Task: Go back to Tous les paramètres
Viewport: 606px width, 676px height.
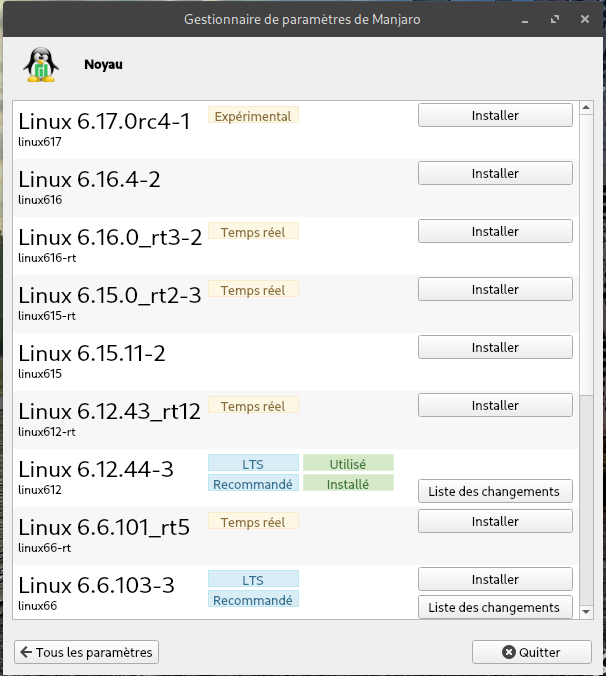Action: 86,652
